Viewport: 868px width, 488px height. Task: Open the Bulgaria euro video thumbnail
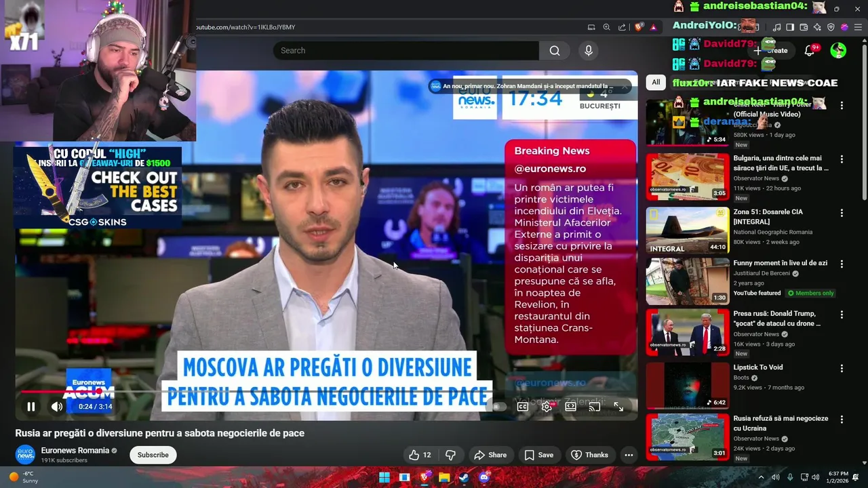(687, 176)
